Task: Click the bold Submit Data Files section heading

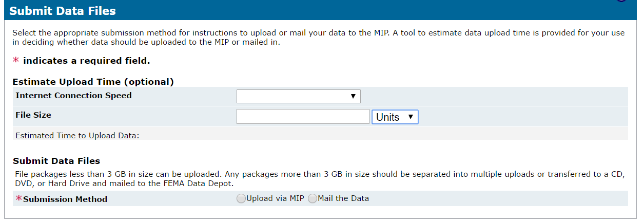Action: [x=56, y=161]
